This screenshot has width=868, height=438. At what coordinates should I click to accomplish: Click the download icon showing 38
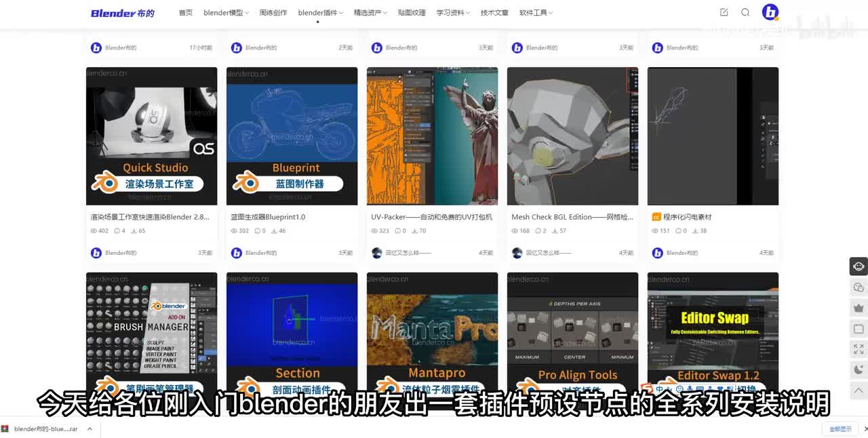(x=695, y=231)
